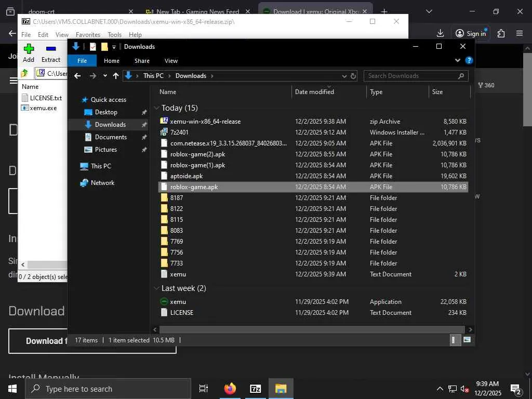Open new tab plus button in Firefox
Viewport: 532px width, 399px height.
[384, 11]
